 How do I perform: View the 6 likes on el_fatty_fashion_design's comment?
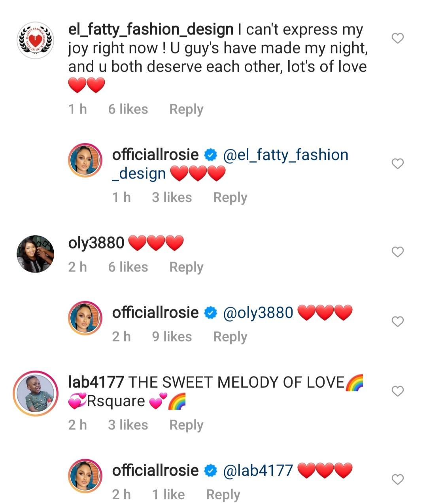click(x=128, y=109)
